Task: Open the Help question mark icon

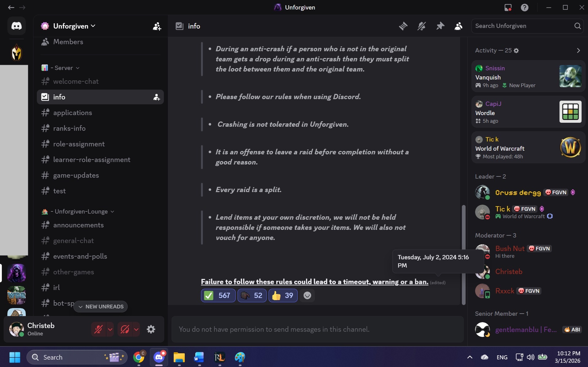Action: tap(524, 7)
